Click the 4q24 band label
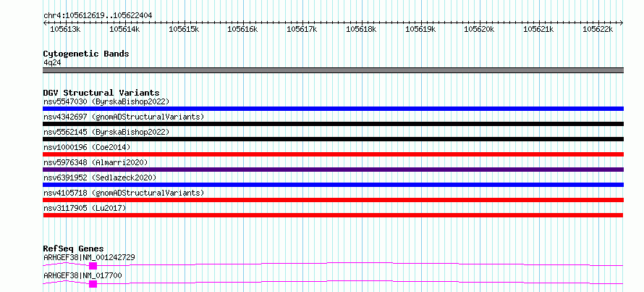This screenshot has height=292, width=644. coord(52,62)
